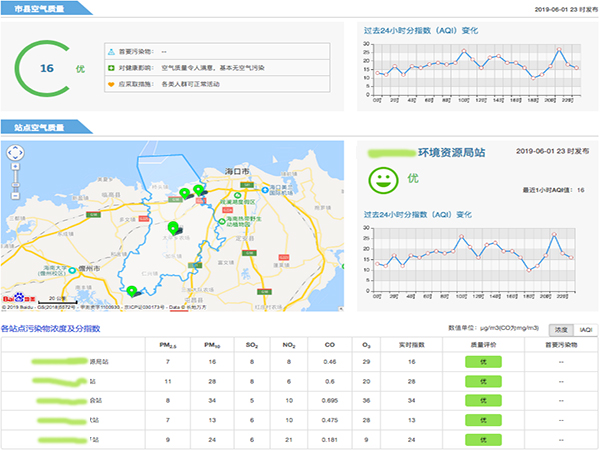600x450 pixels.
Task: Click the map pan compass control
Action: tap(15, 153)
